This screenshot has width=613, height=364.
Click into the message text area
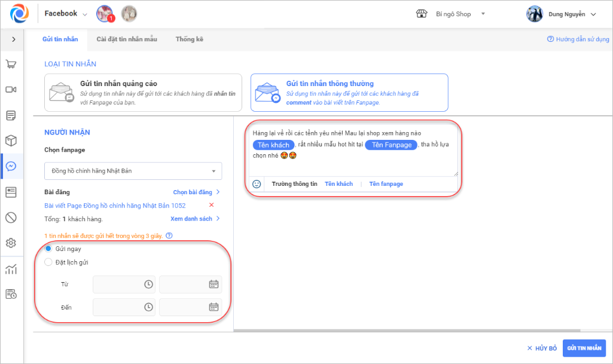[353, 149]
